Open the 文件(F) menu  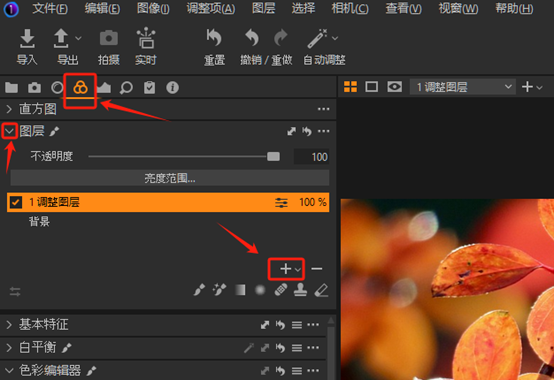coord(50,8)
